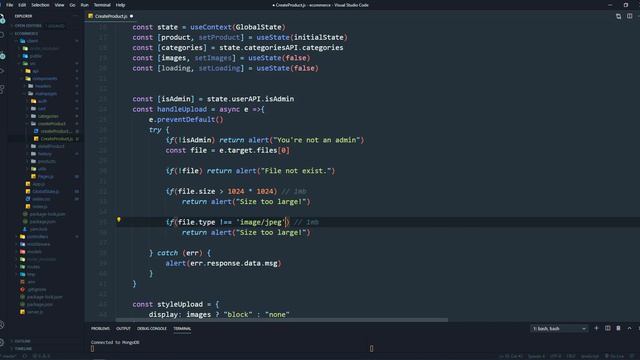
Task: Open the Help menu
Action: point(120,5)
